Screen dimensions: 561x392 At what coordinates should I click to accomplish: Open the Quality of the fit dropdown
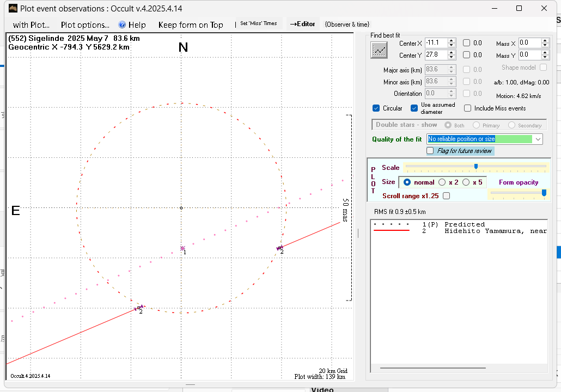538,139
